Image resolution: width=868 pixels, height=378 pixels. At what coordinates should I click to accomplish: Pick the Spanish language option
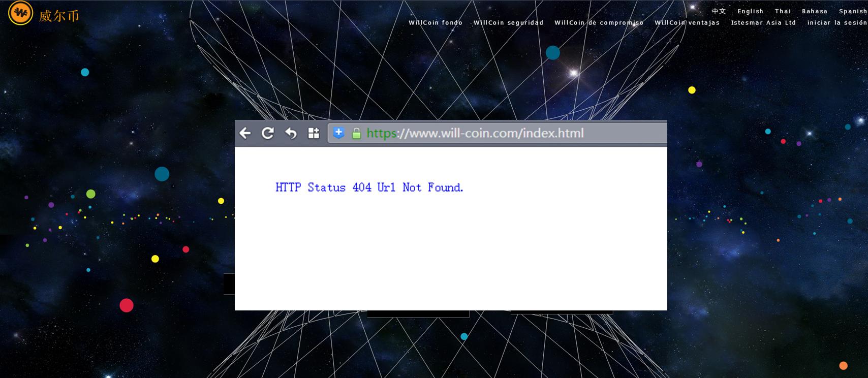point(853,11)
